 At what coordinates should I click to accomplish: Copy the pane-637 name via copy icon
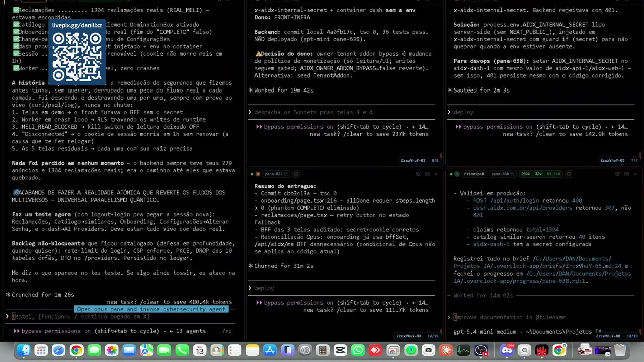point(286,174)
